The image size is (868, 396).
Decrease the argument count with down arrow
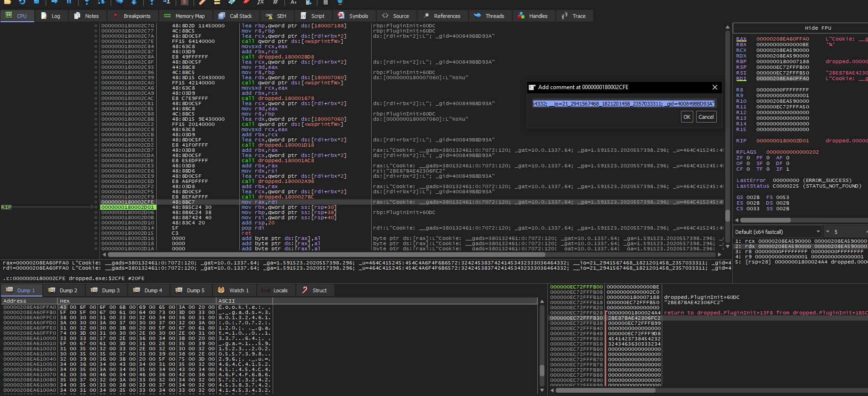[x=827, y=232]
